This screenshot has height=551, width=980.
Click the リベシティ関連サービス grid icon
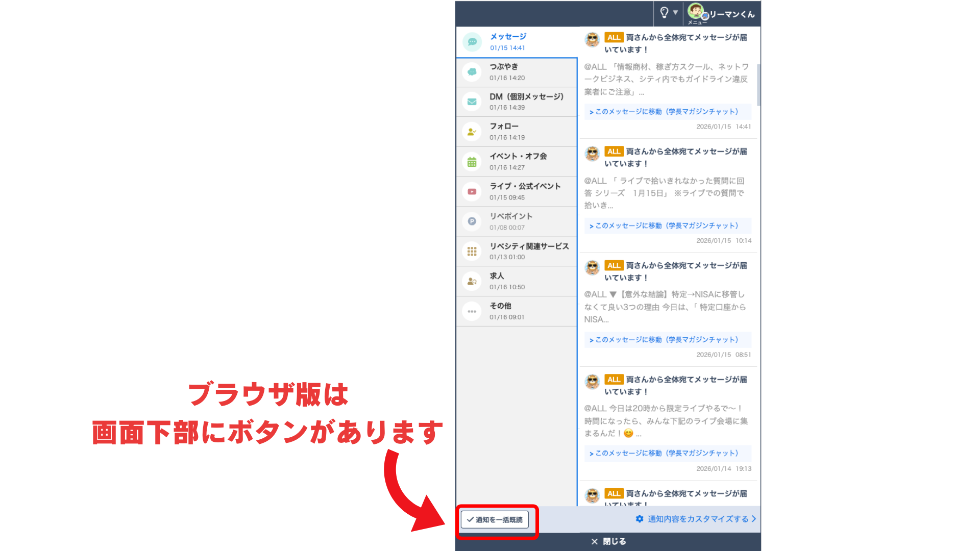coord(472,252)
